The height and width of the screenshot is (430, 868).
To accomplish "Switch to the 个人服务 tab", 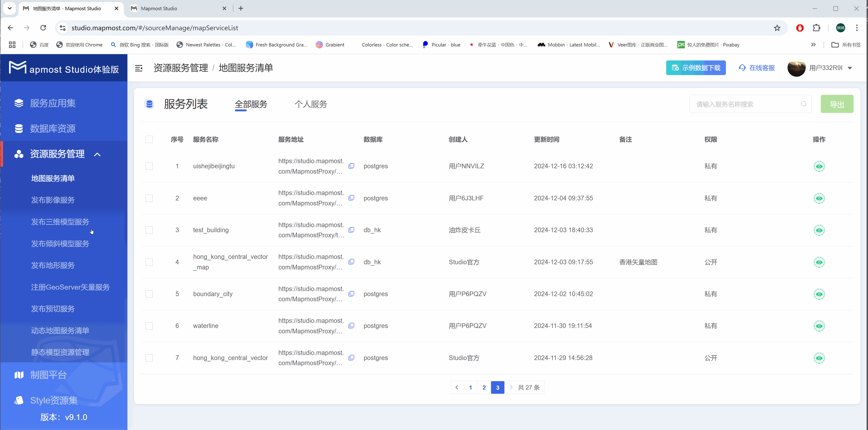I will [x=310, y=104].
